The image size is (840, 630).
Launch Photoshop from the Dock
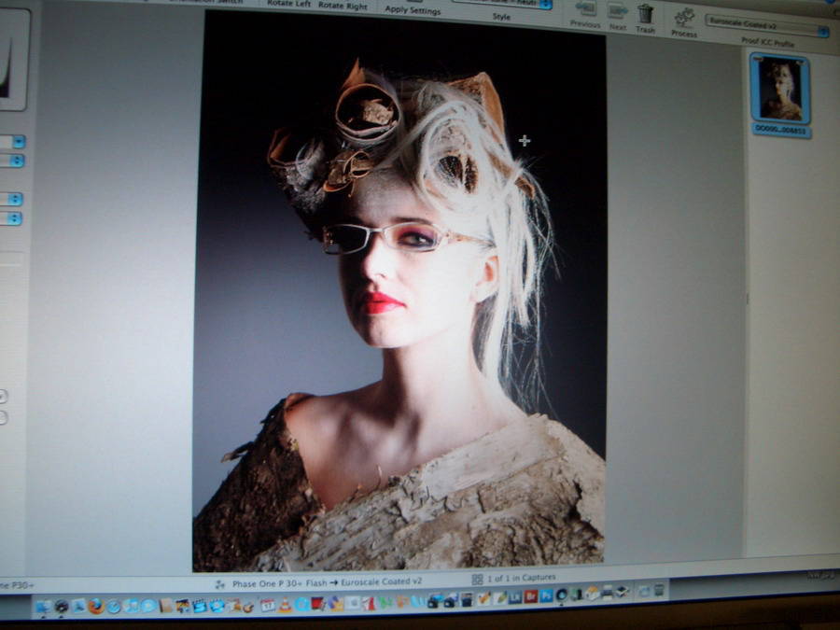546,596
